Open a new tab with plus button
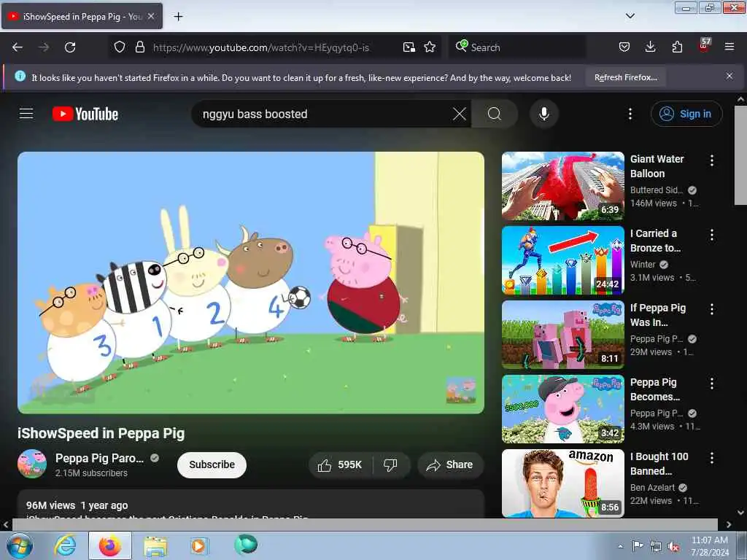The height and width of the screenshot is (560, 747). tap(178, 17)
